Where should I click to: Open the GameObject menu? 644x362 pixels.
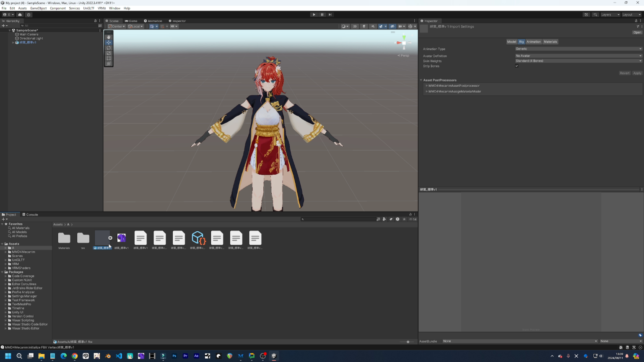[x=38, y=8]
